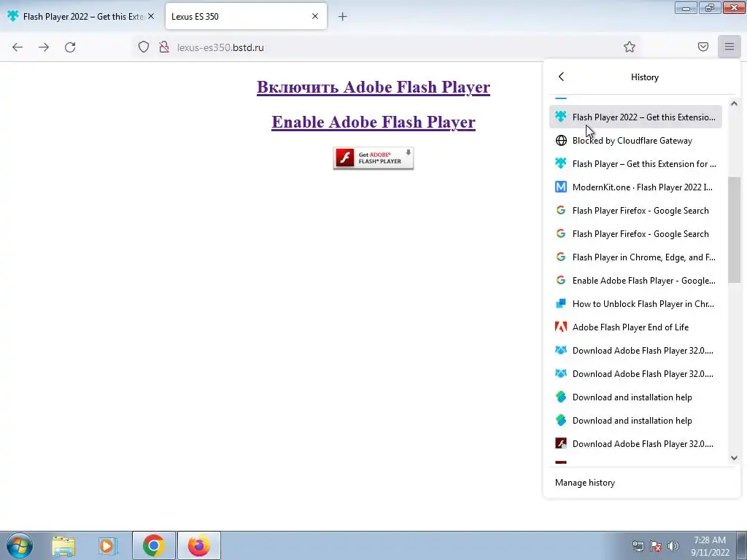
Task: Open the volume speaker tray icon
Action: 673,546
